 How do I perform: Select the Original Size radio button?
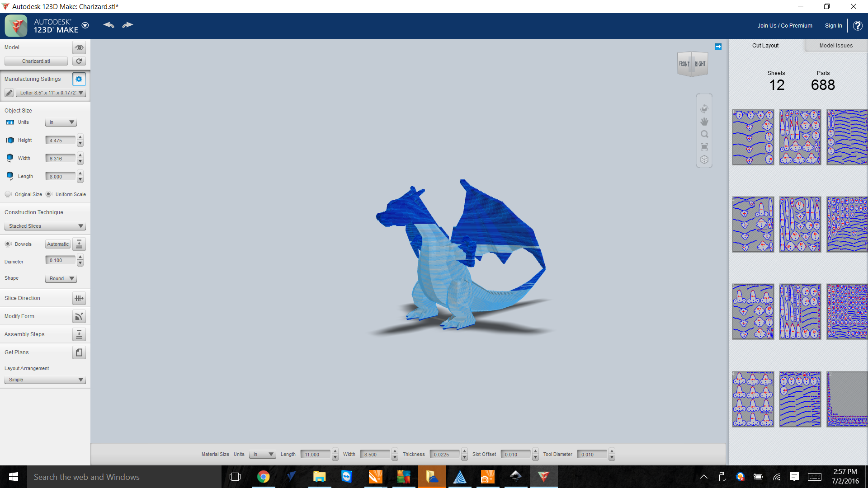(x=8, y=194)
